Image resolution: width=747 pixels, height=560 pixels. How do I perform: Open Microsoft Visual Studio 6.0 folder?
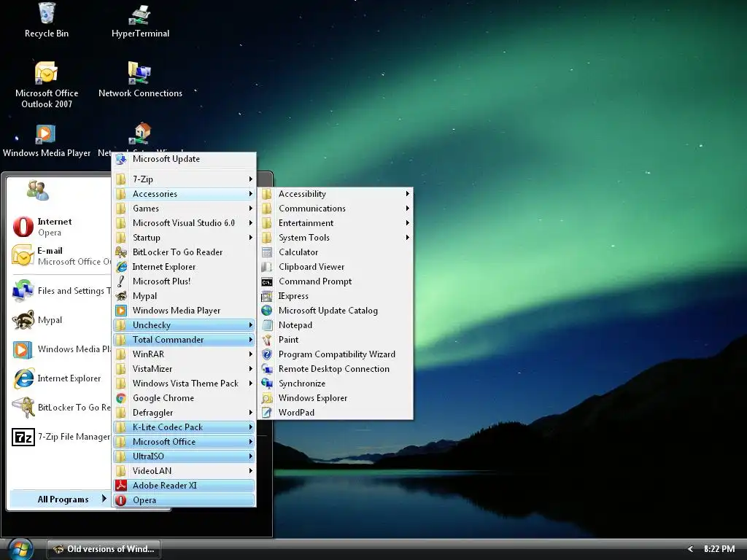(x=184, y=223)
